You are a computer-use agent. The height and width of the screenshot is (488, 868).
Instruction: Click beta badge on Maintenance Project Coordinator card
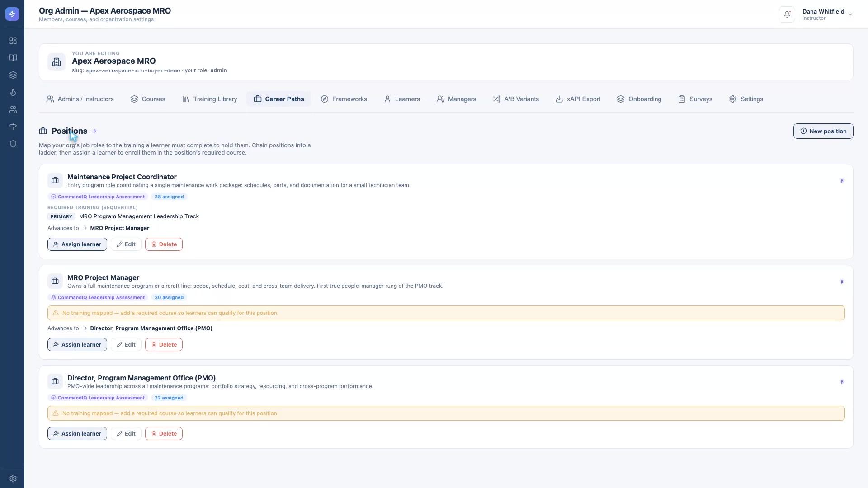(x=842, y=181)
